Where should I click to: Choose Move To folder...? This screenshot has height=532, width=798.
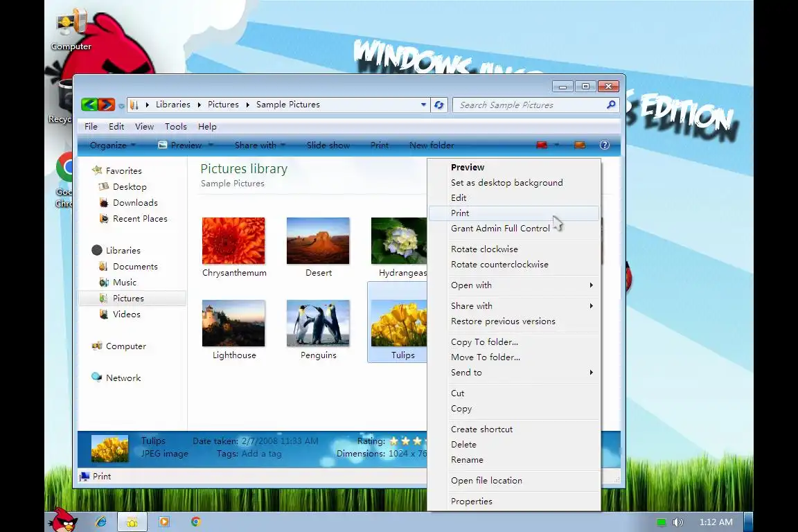pos(514,357)
